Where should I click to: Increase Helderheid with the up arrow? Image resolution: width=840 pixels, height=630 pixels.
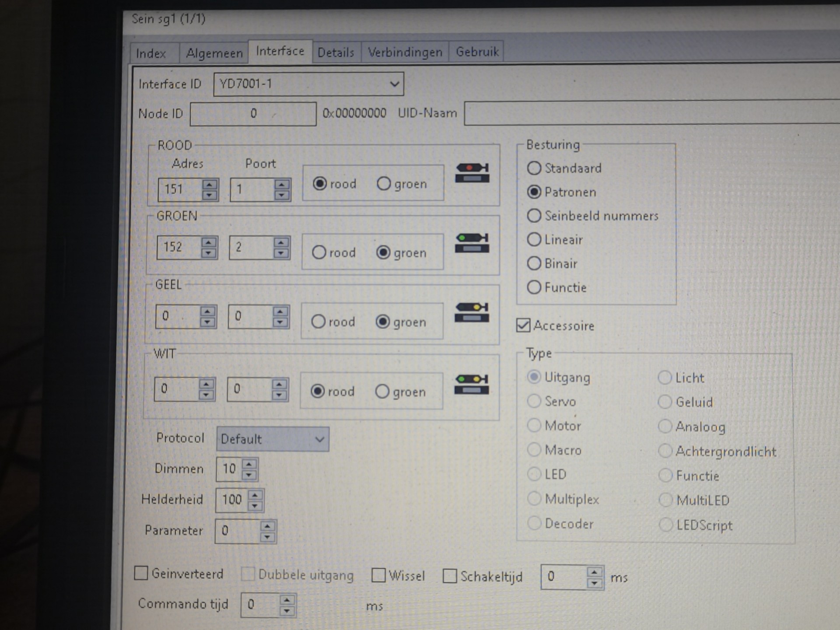[x=255, y=495]
